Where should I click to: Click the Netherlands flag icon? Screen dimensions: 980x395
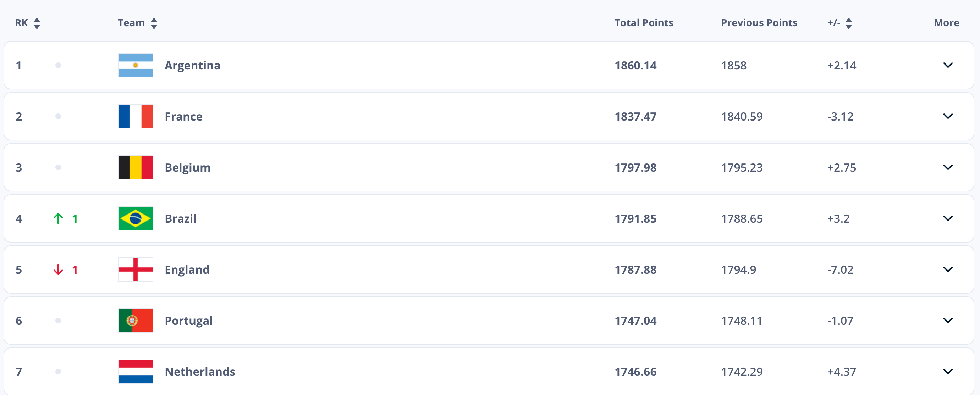[136, 372]
